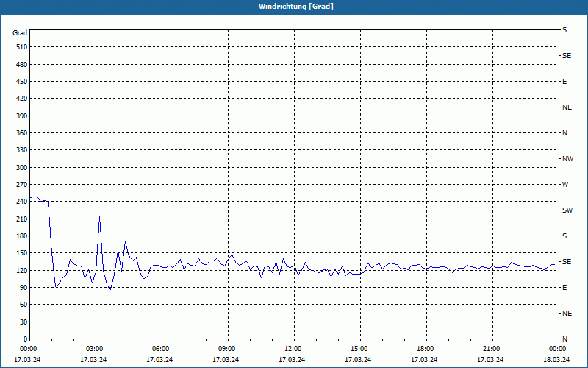The width and height of the screenshot is (588, 368).
Task: Select the 0 degree axis label
Action: (25, 339)
